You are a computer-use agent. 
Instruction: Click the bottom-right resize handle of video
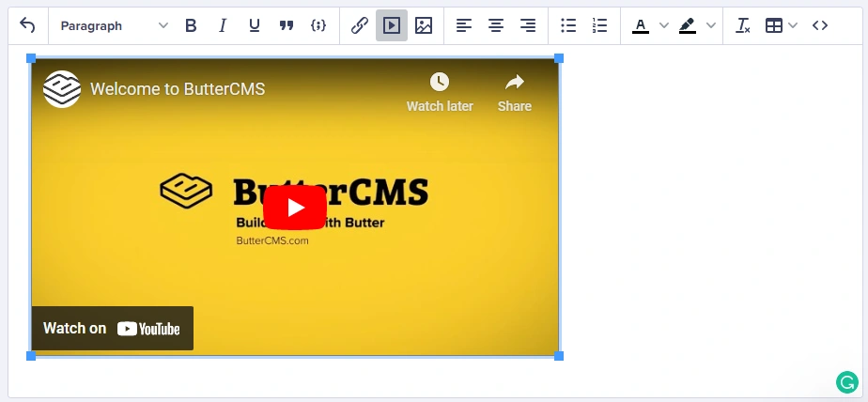tap(559, 355)
